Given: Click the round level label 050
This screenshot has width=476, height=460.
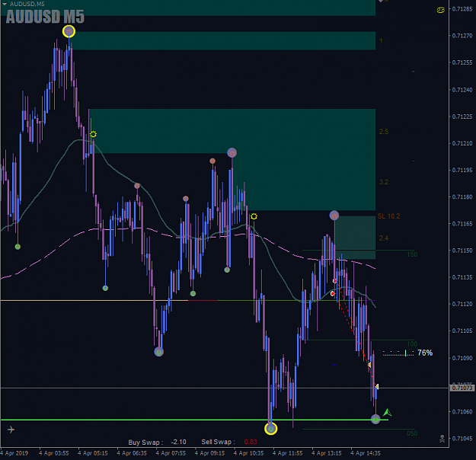Looking at the screenshot, I should (412, 433).
